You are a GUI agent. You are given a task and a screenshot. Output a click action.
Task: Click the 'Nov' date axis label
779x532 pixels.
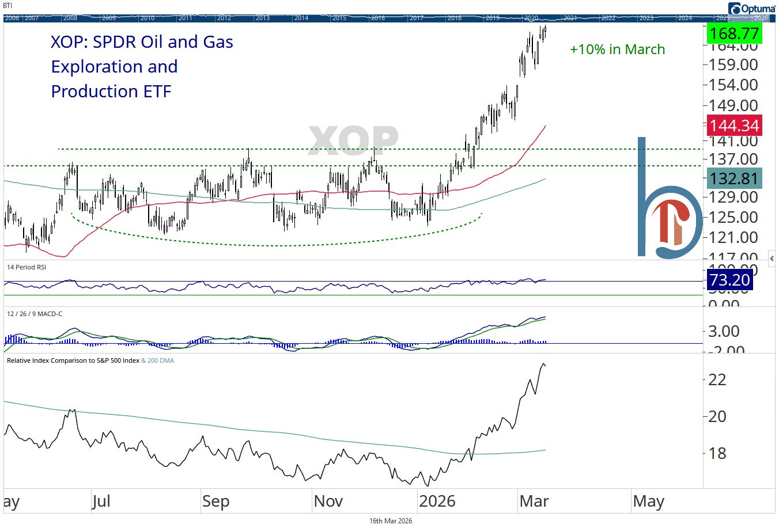point(328,501)
